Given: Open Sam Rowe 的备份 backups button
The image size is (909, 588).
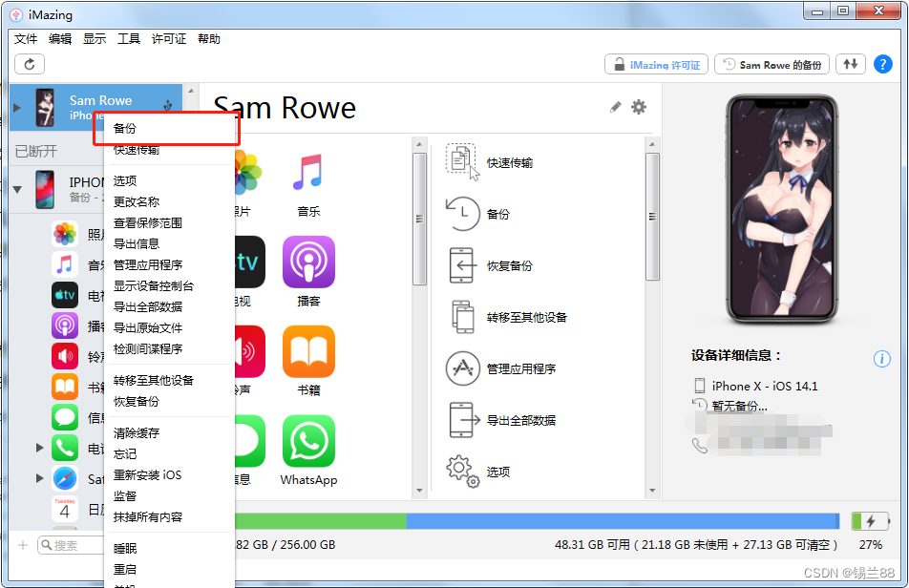Looking at the screenshot, I should (772, 64).
